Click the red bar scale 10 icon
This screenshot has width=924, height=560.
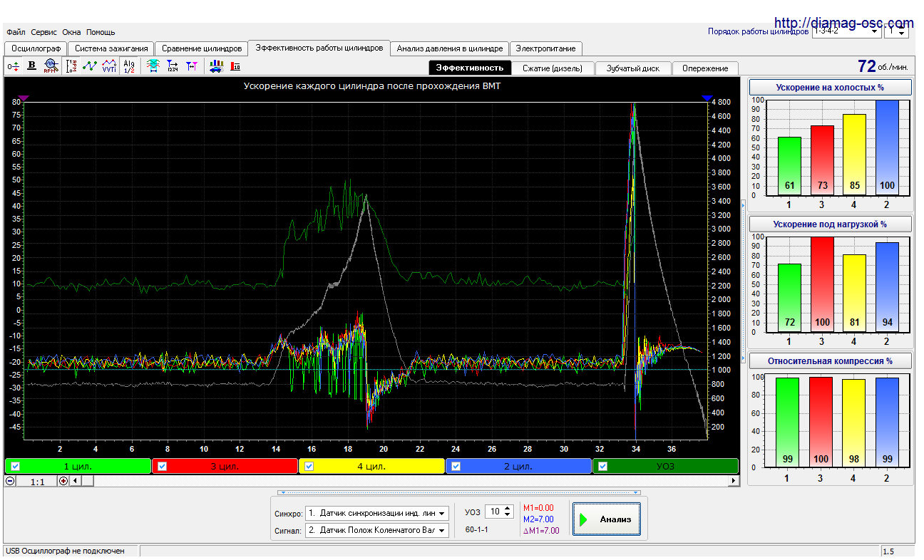click(235, 66)
